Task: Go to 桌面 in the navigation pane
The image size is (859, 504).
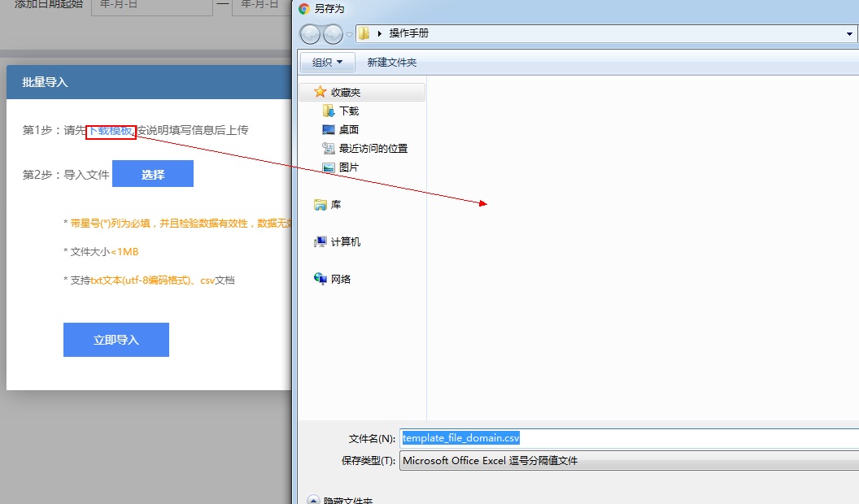Action: [348, 129]
